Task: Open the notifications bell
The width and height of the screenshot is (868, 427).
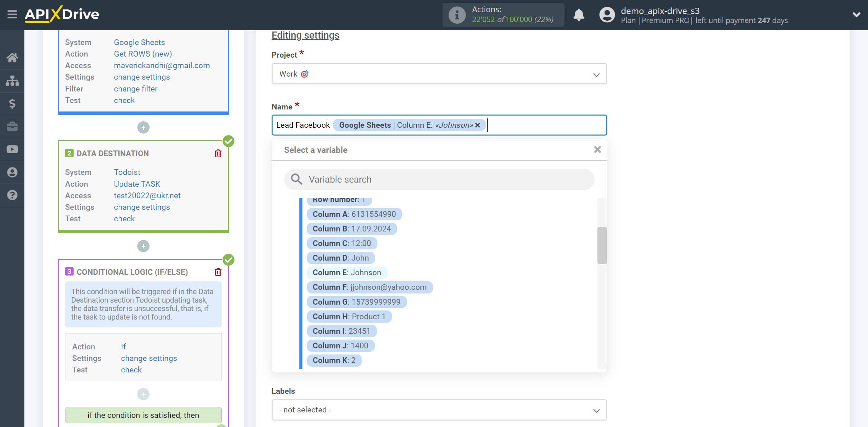Action: (x=579, y=15)
